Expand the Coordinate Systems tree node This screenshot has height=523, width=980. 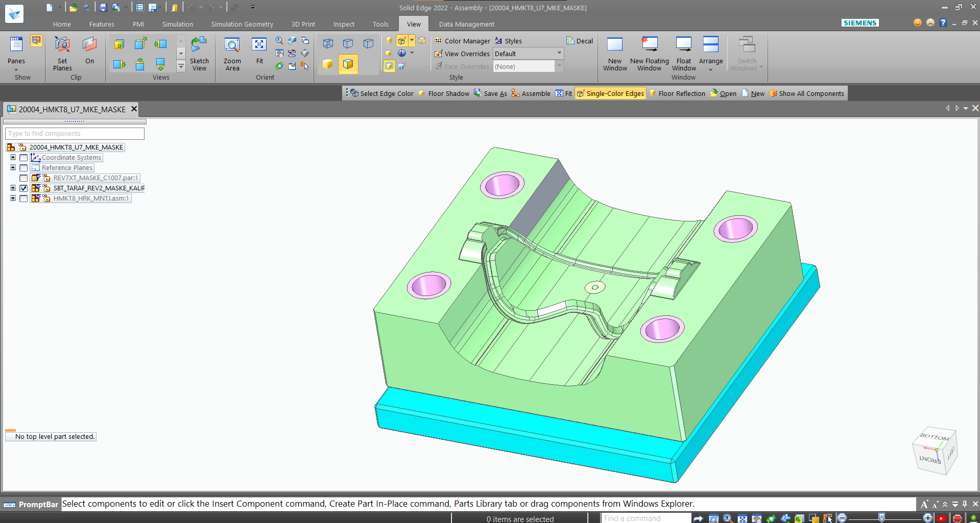tap(13, 158)
